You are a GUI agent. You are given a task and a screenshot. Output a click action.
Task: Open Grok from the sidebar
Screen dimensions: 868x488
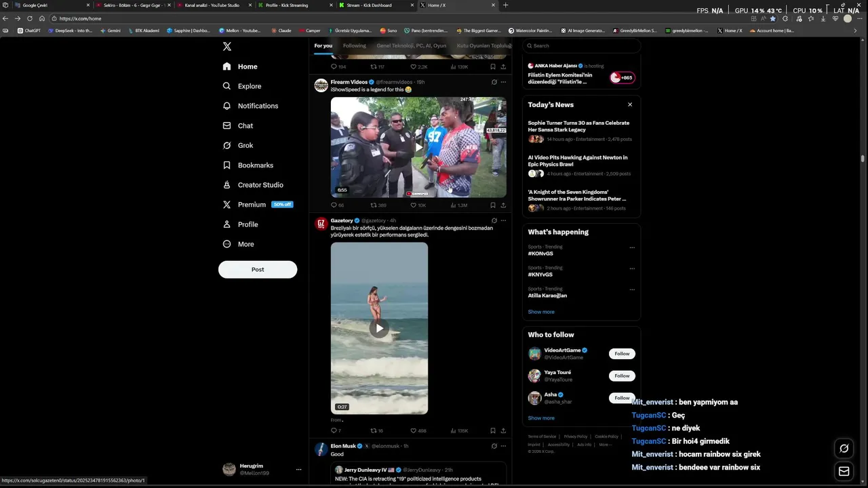click(238, 145)
